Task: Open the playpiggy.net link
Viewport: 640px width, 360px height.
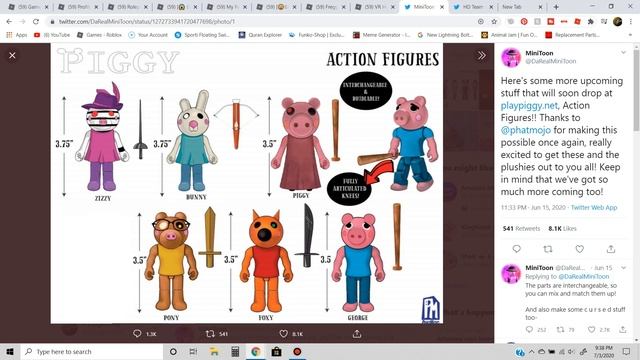Action: 529,105
